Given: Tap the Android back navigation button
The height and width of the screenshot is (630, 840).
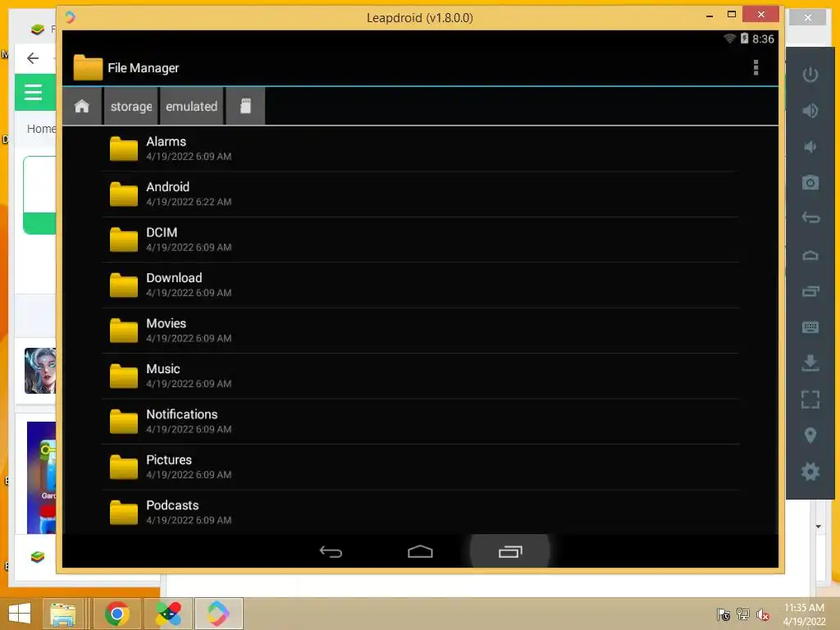Looking at the screenshot, I should point(331,552).
